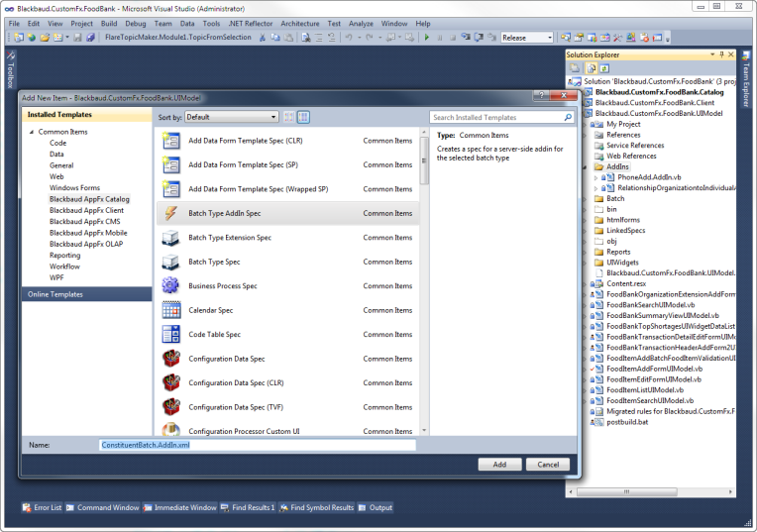Viewport: 757px width, 532px height.
Task: Select Blackbaud AppFx Client category
Action: pos(86,210)
